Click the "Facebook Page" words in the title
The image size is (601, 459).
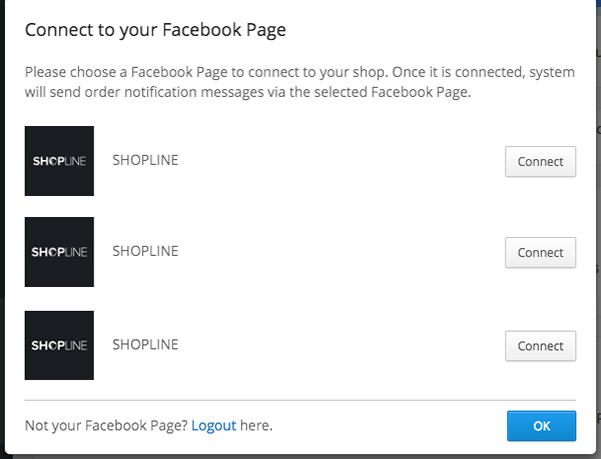[224, 30]
